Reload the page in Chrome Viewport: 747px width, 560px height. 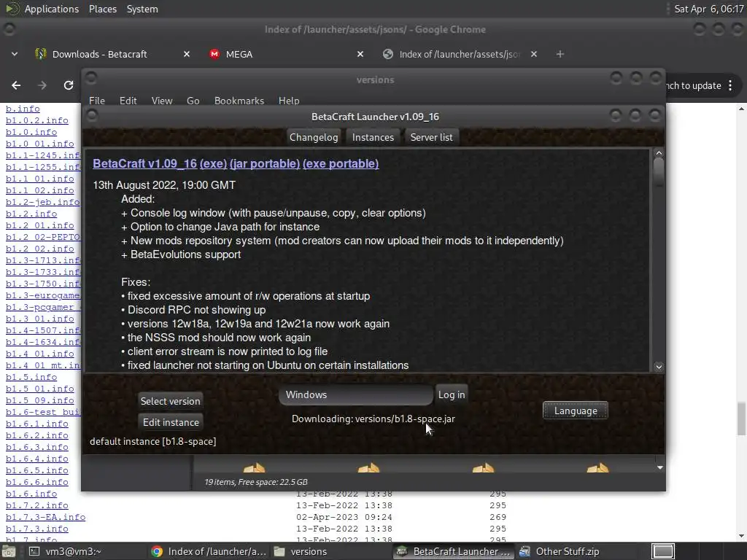tap(68, 85)
